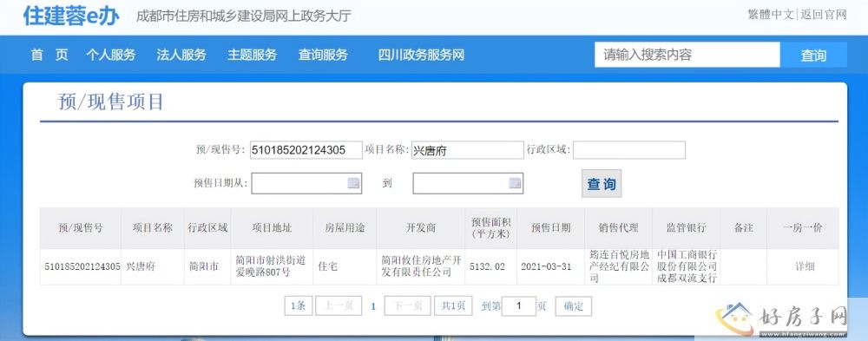Select area cell 5132.02
Screen dimensions: 868x341
click(x=491, y=266)
